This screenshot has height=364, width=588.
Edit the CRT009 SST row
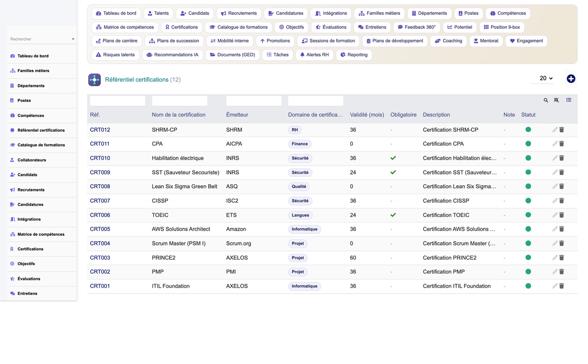click(555, 172)
